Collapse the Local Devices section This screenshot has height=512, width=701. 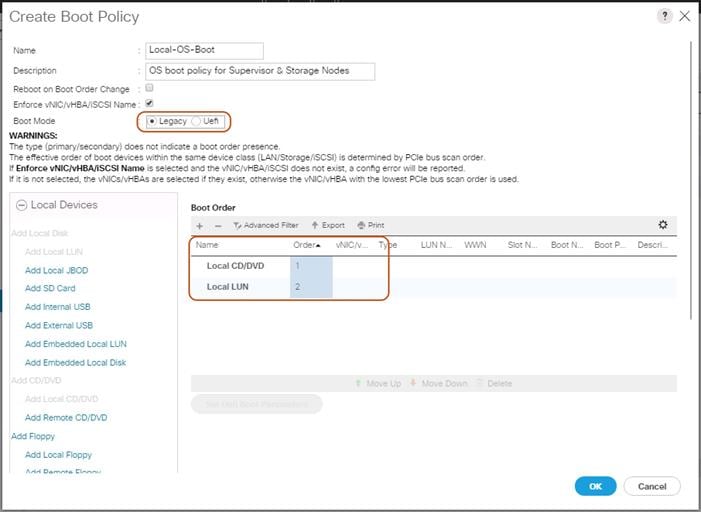click(x=20, y=205)
